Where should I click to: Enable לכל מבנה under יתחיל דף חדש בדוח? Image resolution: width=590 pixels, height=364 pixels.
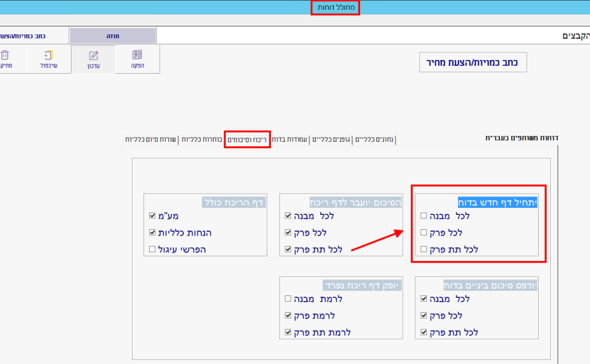(424, 216)
